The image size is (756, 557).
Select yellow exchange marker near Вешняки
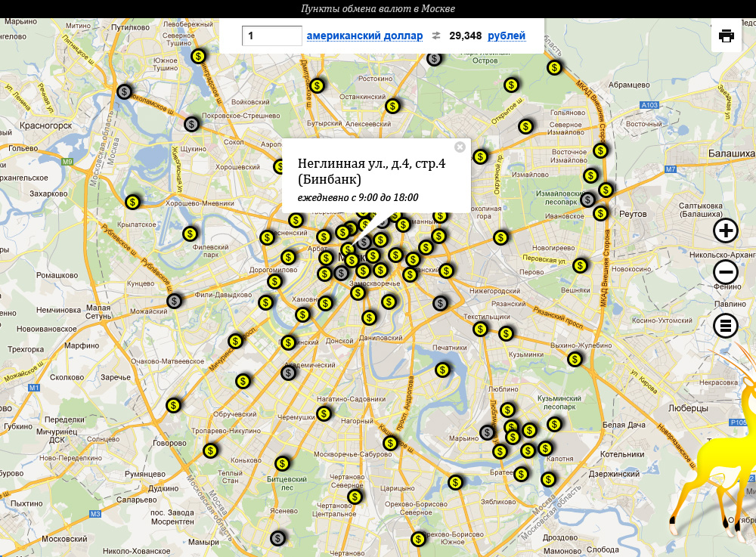click(580, 265)
